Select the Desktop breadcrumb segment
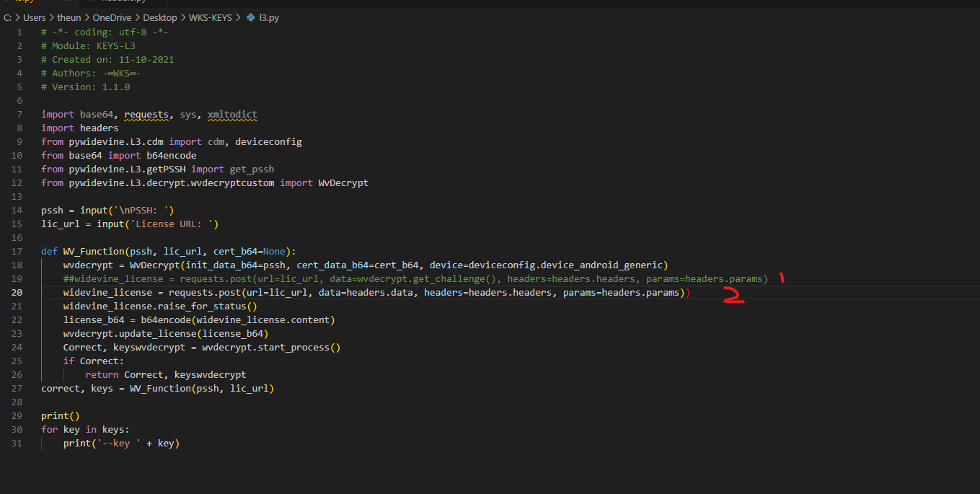980x494 pixels. pos(161,17)
